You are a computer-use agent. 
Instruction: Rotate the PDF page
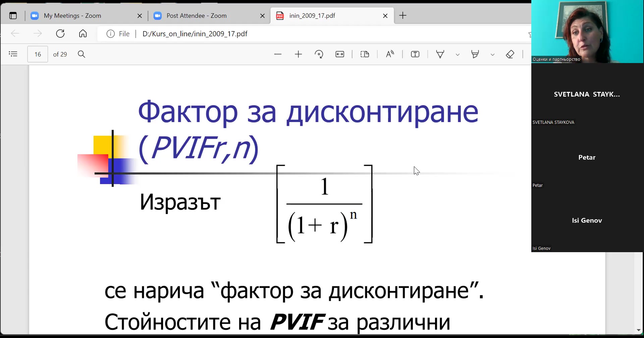319,54
